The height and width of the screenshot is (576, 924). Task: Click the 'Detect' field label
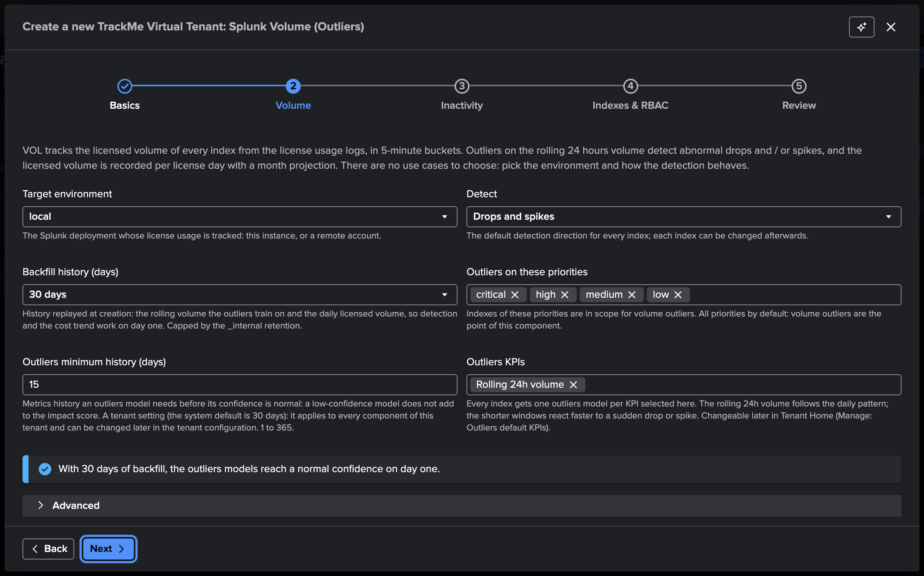click(x=481, y=194)
